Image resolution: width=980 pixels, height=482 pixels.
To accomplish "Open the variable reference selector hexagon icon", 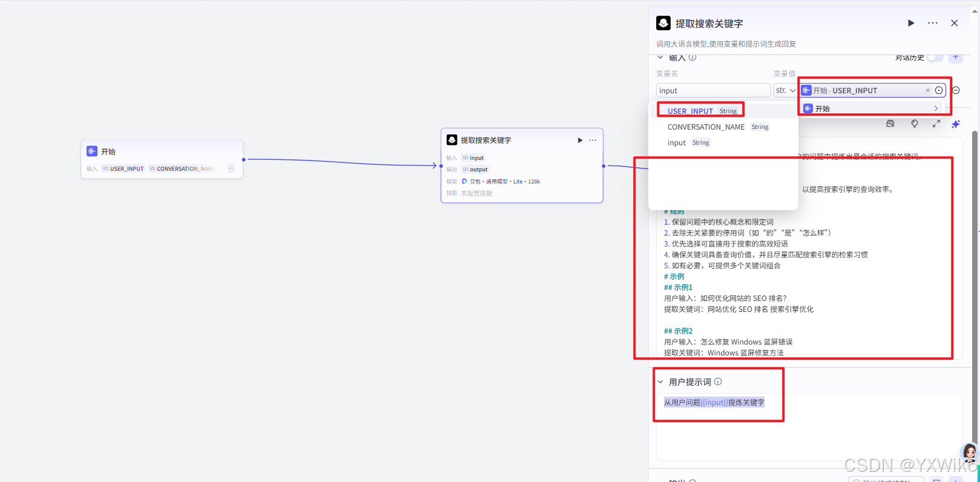I will coord(939,90).
